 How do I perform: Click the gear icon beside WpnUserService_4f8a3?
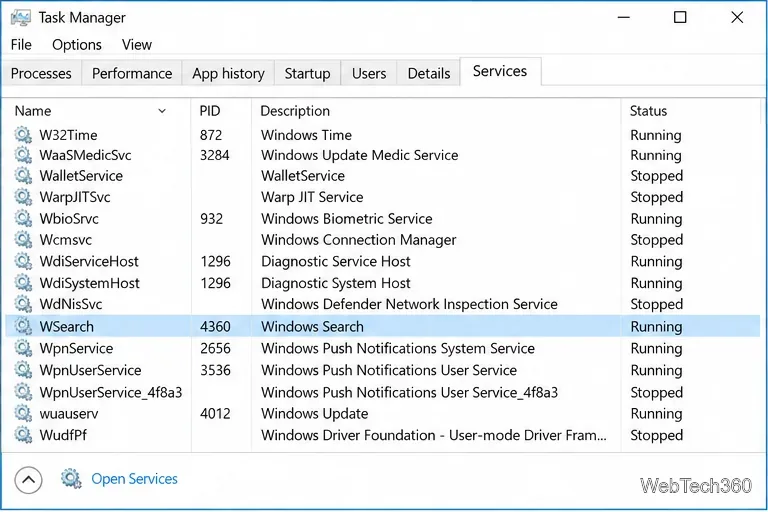23,392
